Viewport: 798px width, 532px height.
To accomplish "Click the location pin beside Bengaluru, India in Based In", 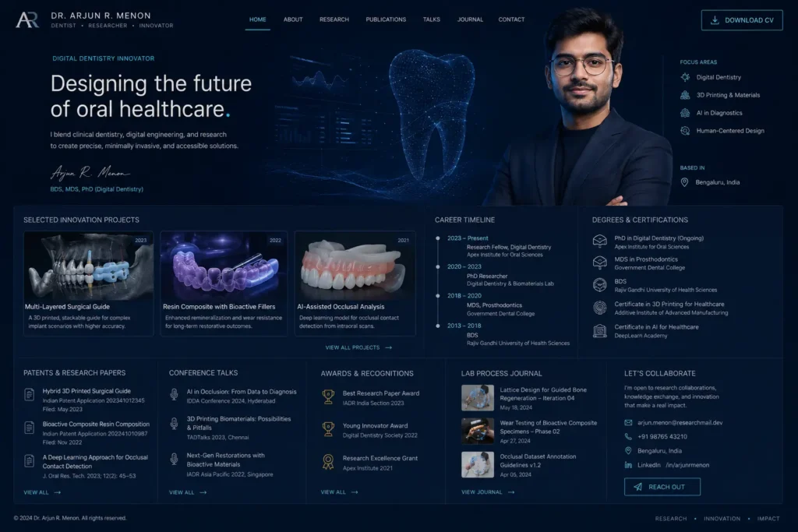I will [684, 182].
